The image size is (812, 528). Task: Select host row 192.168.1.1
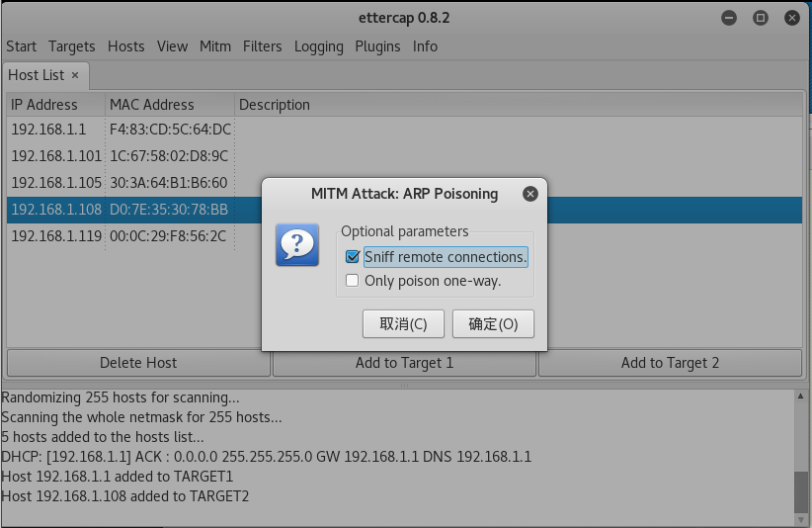[404, 130]
